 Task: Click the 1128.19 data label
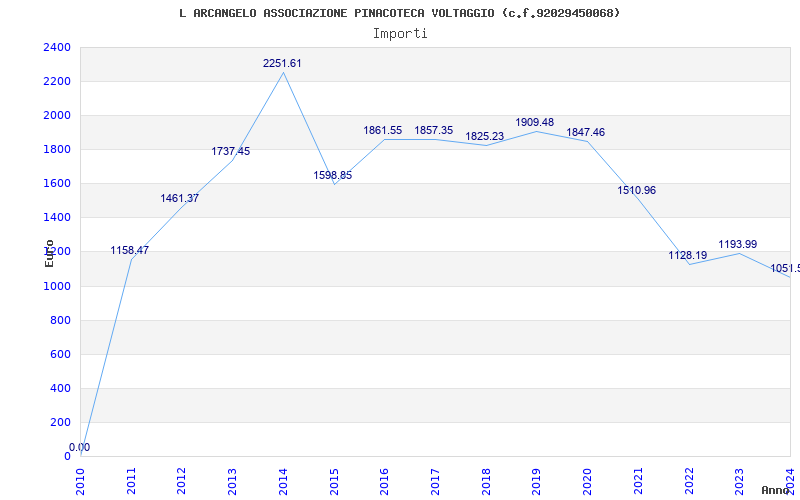pyautogui.click(x=688, y=256)
